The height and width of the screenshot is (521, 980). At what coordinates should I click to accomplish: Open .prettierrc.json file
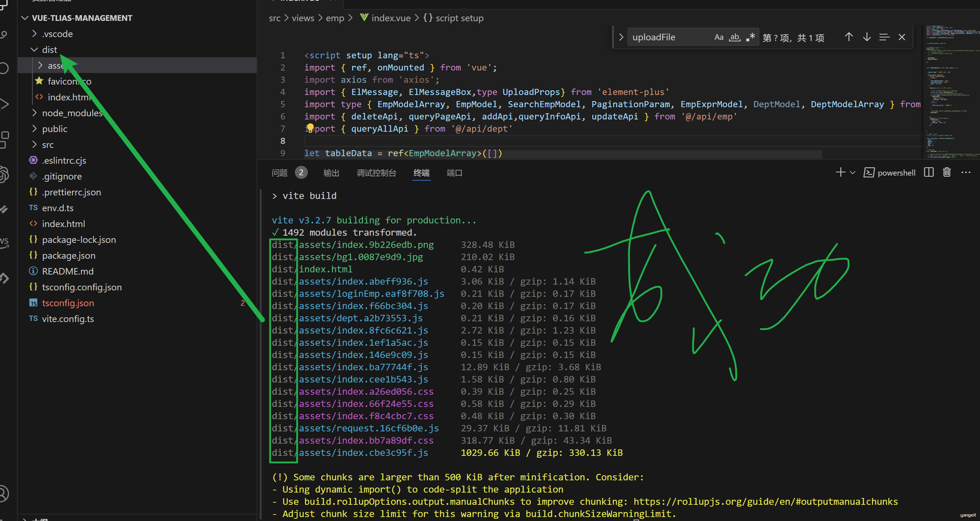coord(72,192)
